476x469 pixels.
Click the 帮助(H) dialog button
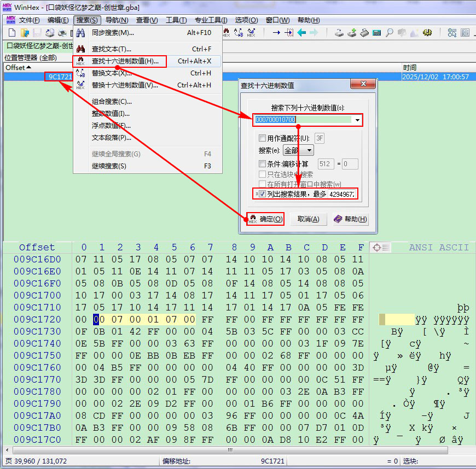351,219
